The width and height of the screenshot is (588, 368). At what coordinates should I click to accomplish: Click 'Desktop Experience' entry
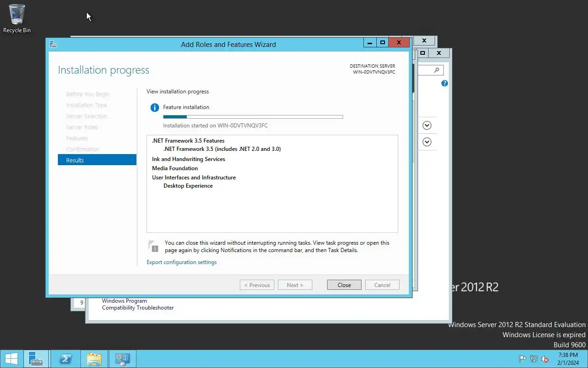(188, 186)
